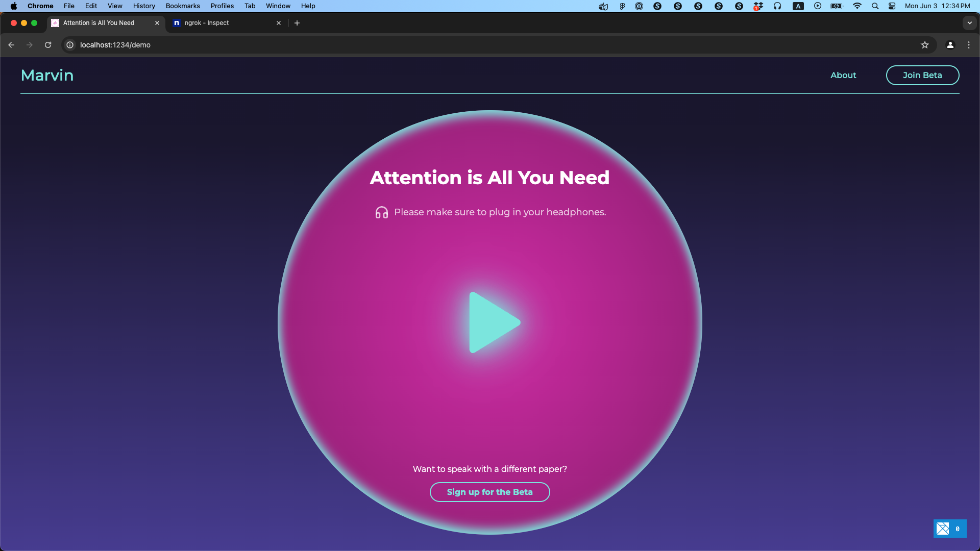
Task: Open Chrome's three-dot menu
Action: coord(968,45)
